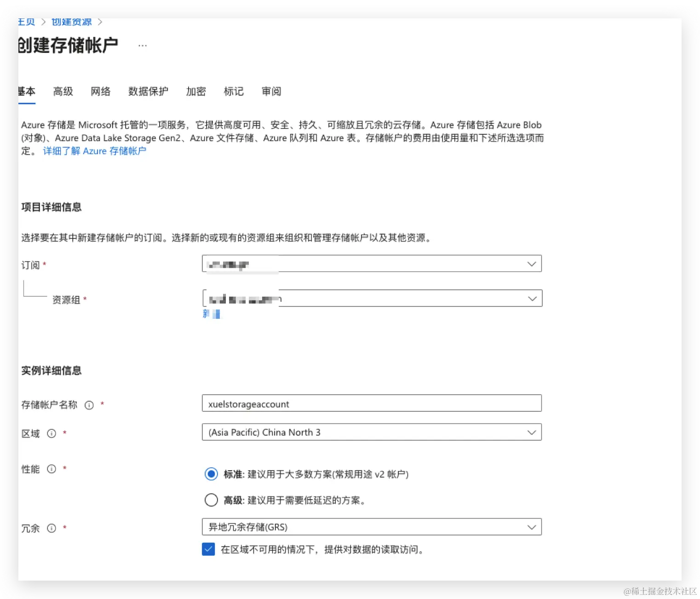This screenshot has height=599, width=700.
Task: Open the 区域 region dropdown
Action: pyautogui.click(x=372, y=432)
